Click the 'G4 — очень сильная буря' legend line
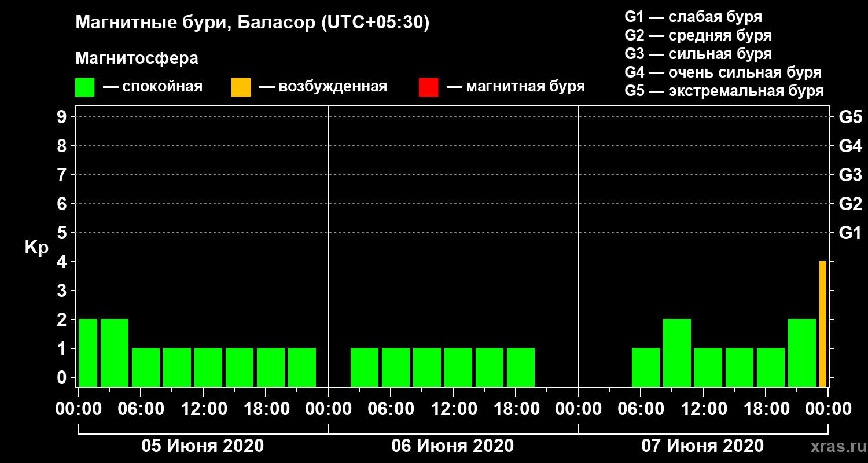This screenshot has width=868, height=463. (723, 72)
